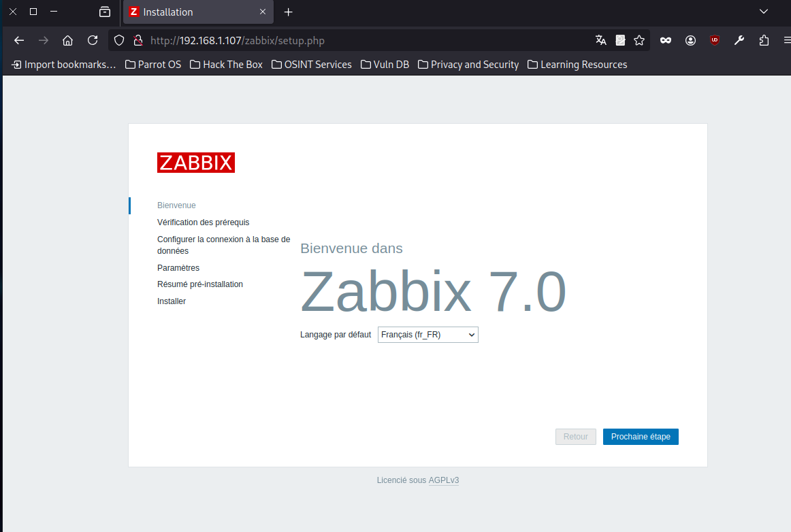Open the uBlock Origin shield icon

coord(715,40)
